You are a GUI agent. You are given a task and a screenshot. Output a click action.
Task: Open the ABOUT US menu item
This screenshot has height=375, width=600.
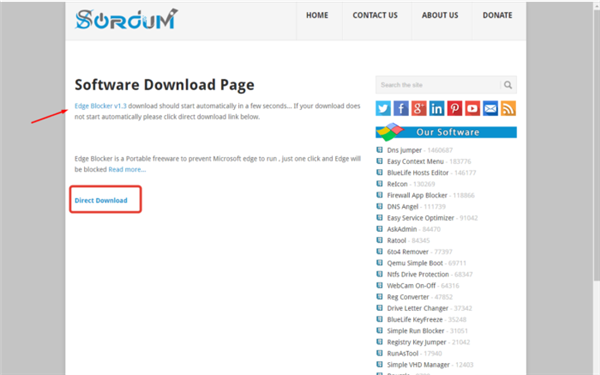(440, 15)
